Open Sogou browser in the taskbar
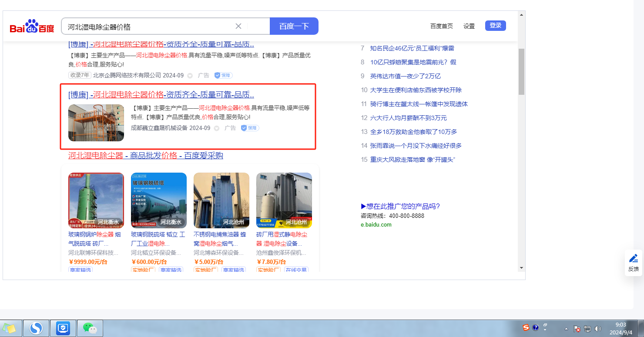Image resolution: width=644 pixels, height=337 pixels. click(36, 328)
